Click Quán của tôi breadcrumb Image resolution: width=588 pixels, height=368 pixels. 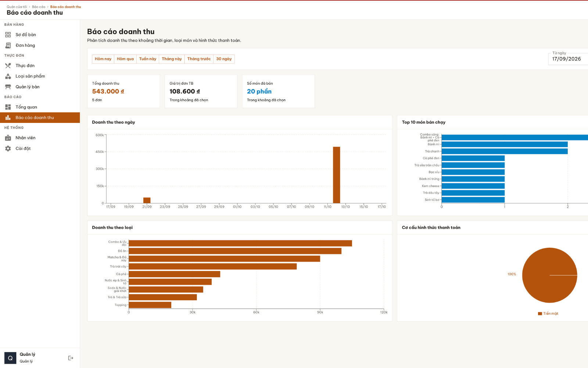point(17,7)
